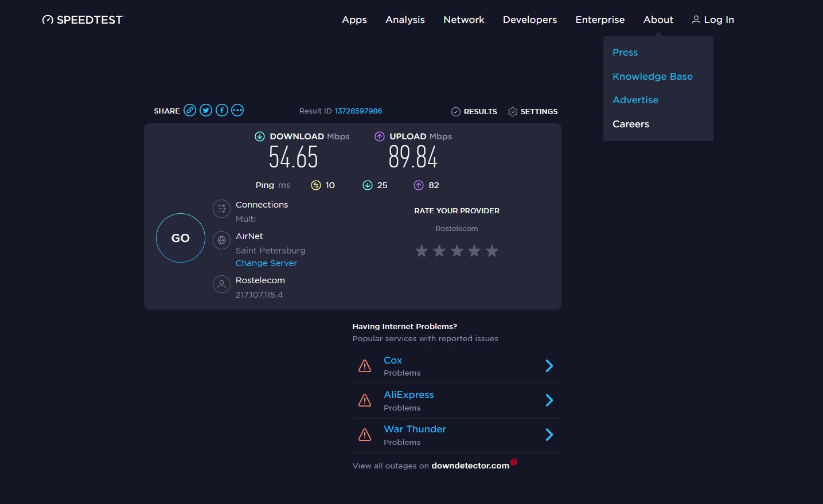The width and height of the screenshot is (823, 504).
Task: Click the idle ping icon next to 10
Action: tap(316, 185)
